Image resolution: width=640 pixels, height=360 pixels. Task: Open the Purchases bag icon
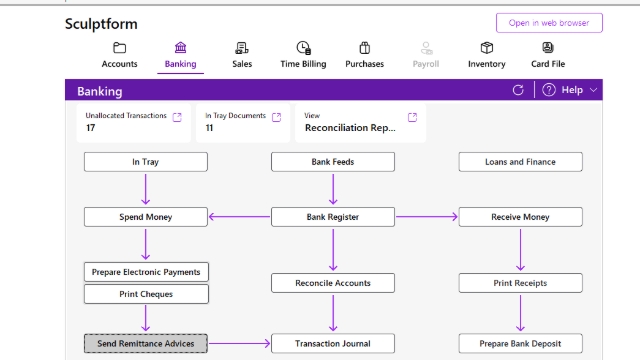(364, 48)
